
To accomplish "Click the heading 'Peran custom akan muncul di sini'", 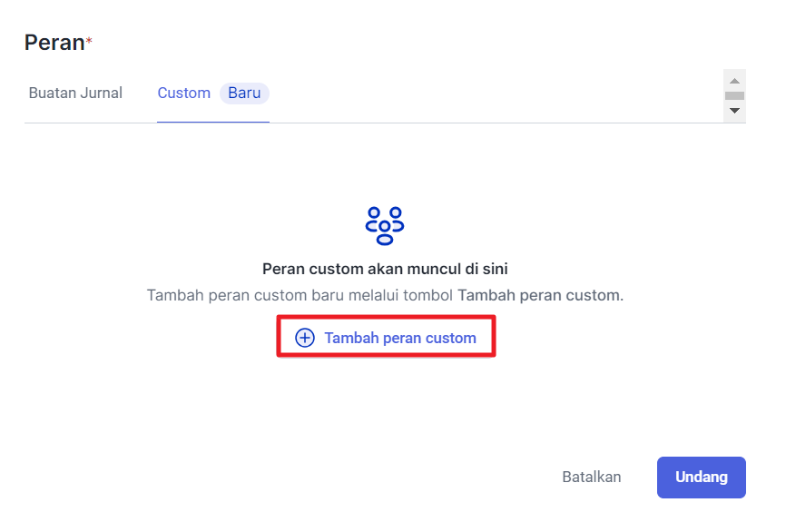I will click(385, 269).
